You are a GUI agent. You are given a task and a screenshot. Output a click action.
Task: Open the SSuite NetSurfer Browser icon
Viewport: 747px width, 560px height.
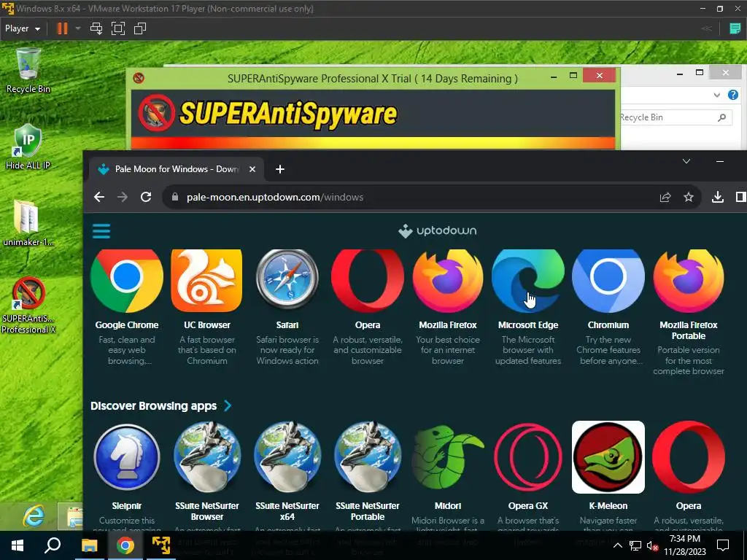pyautogui.click(x=206, y=457)
